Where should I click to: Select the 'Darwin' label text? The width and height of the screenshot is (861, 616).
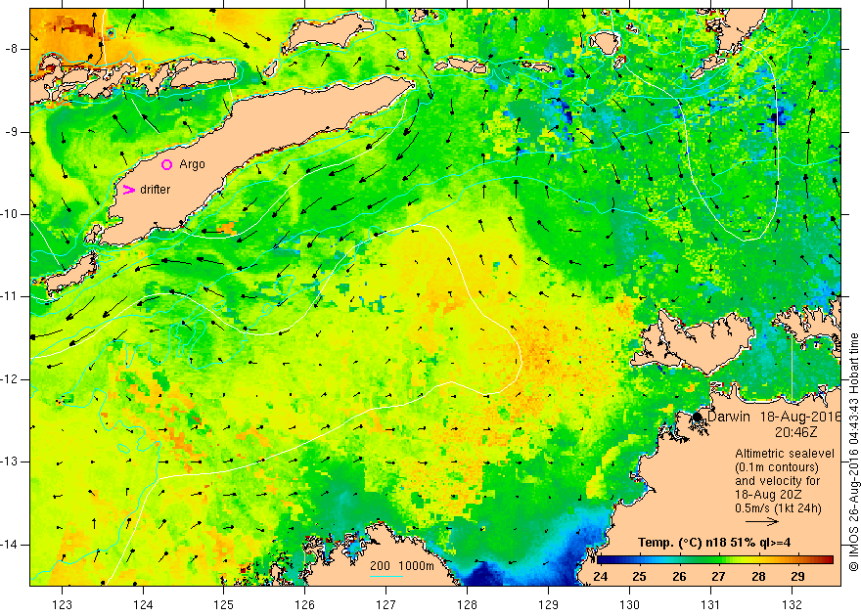(729, 417)
